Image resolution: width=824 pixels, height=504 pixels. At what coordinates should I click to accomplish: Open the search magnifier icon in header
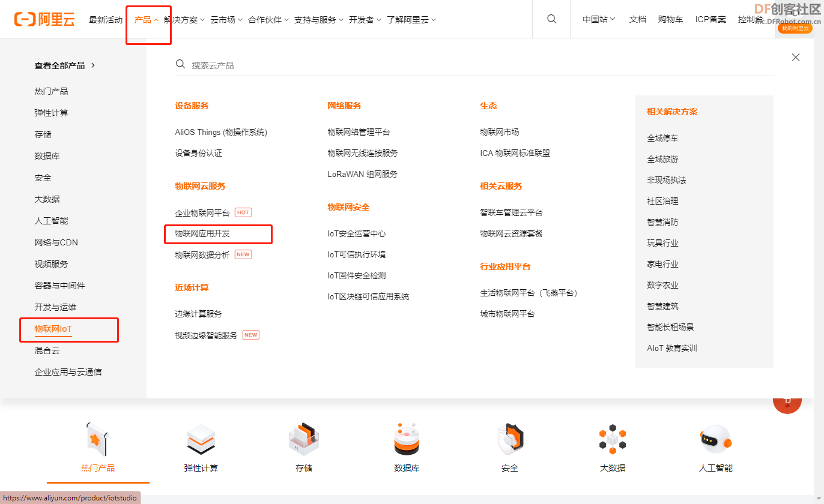[552, 19]
